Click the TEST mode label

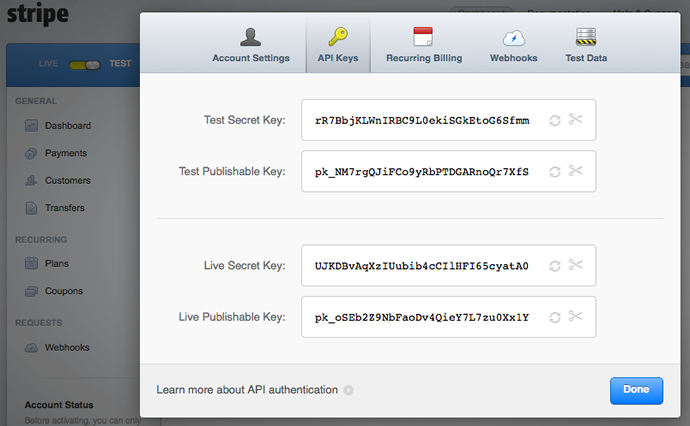tap(121, 64)
